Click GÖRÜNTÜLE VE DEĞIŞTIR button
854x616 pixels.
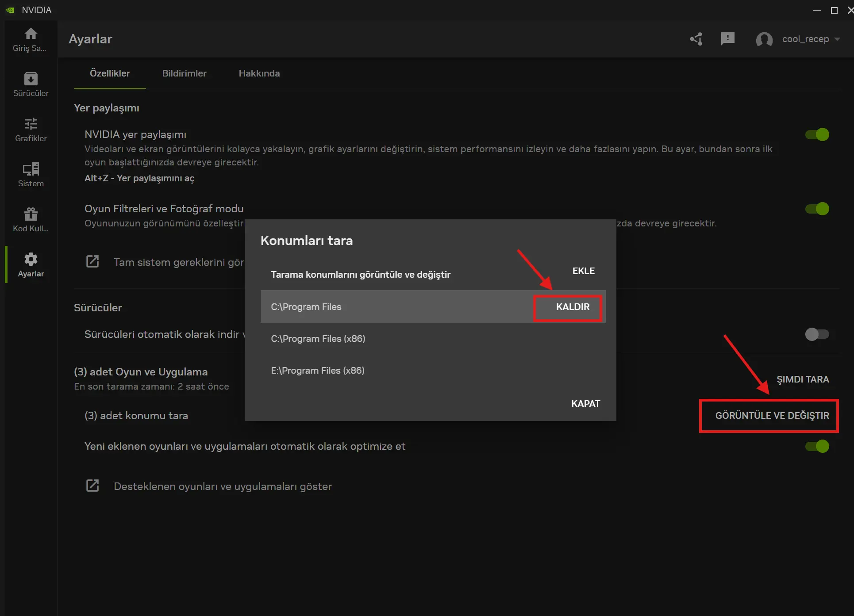(x=772, y=416)
